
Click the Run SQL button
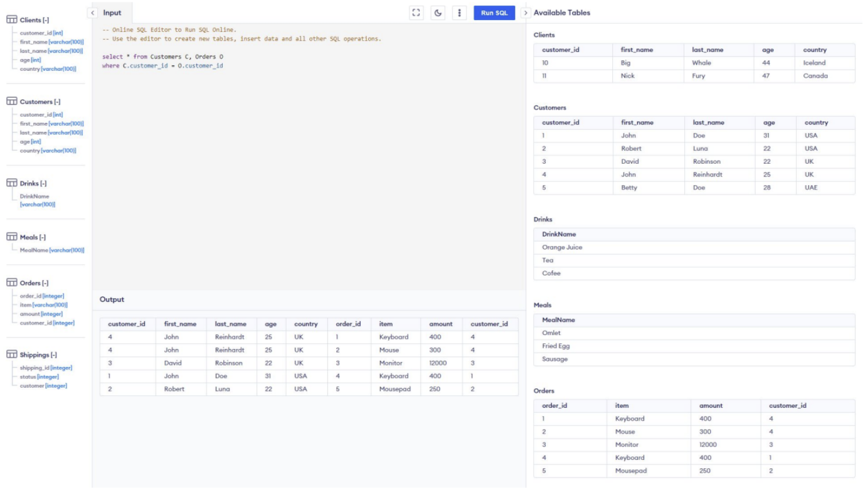pos(494,13)
